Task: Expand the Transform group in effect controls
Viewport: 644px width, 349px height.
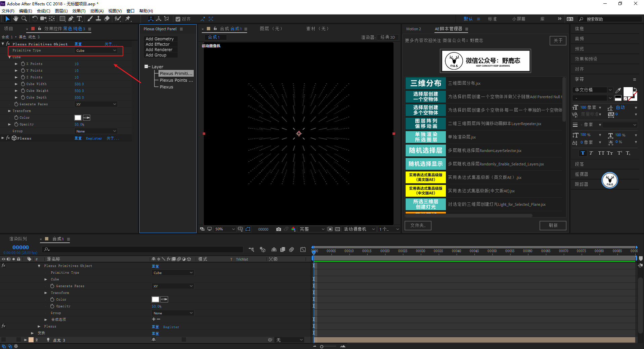Action: (x=10, y=111)
